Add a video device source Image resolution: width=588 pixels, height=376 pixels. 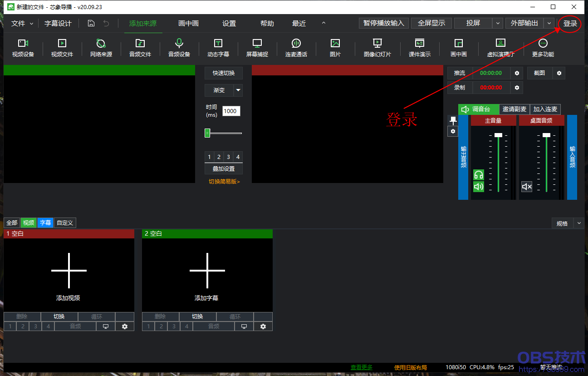(x=23, y=48)
